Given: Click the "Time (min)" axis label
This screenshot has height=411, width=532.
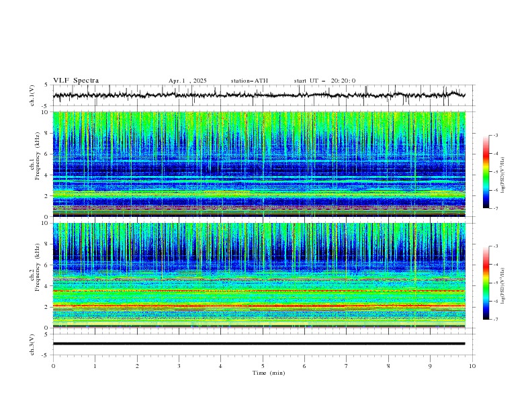Looking at the screenshot, I should pos(269,373).
